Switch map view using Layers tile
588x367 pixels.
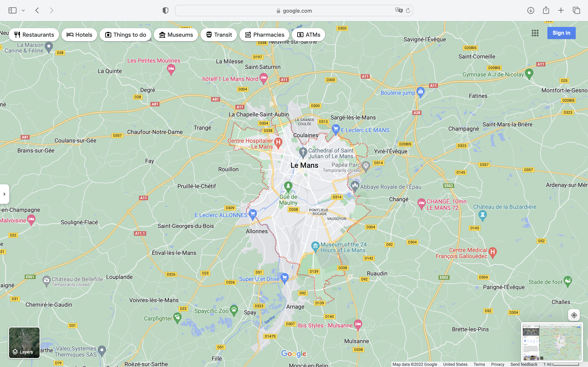click(24, 343)
